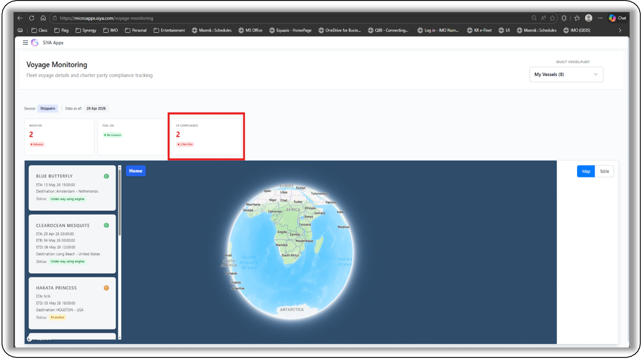Viewport: 644px width, 359px height.
Task: Open the IMO bookmarks folder
Action: point(110,30)
